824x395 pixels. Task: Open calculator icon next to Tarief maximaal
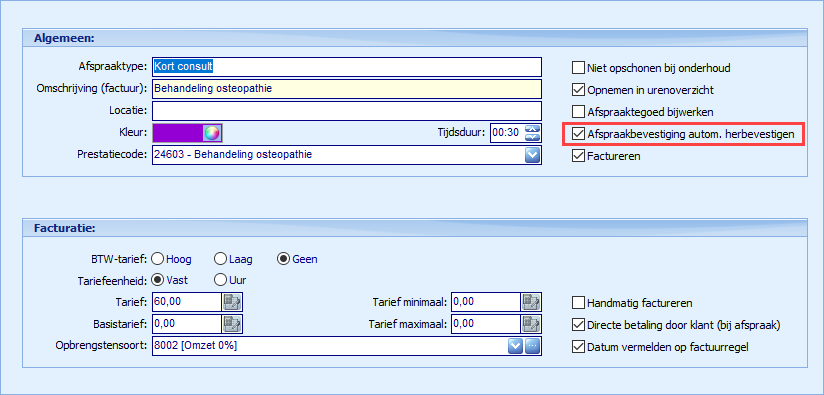[x=531, y=324]
